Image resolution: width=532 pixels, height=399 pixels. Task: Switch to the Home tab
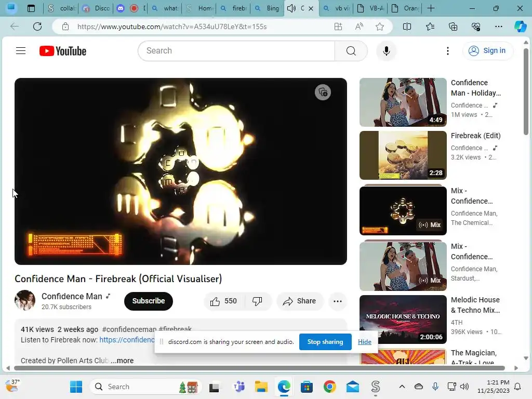[x=199, y=8]
